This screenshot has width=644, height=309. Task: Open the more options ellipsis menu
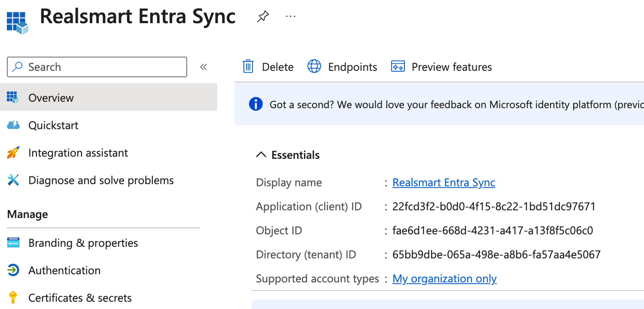[291, 17]
